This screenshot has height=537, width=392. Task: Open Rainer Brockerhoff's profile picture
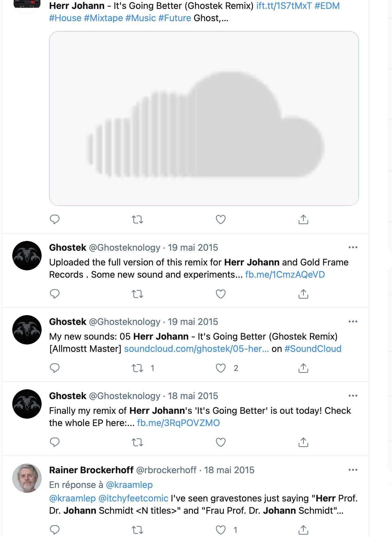tap(27, 478)
